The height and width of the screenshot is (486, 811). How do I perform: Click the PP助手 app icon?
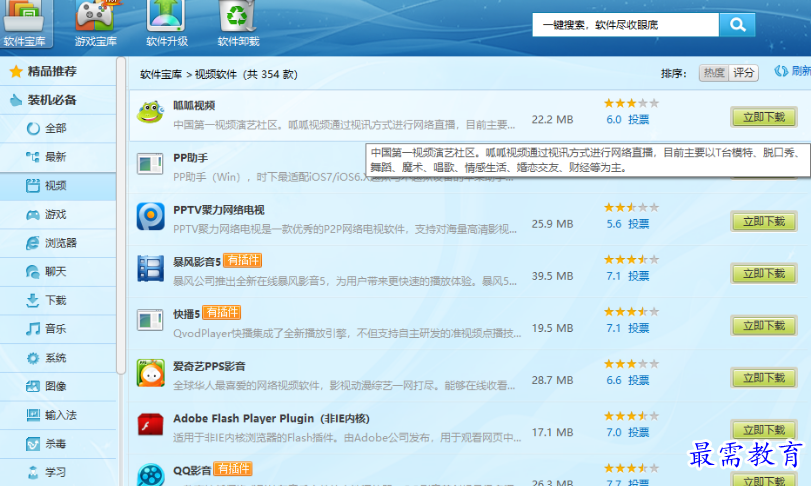coord(150,164)
